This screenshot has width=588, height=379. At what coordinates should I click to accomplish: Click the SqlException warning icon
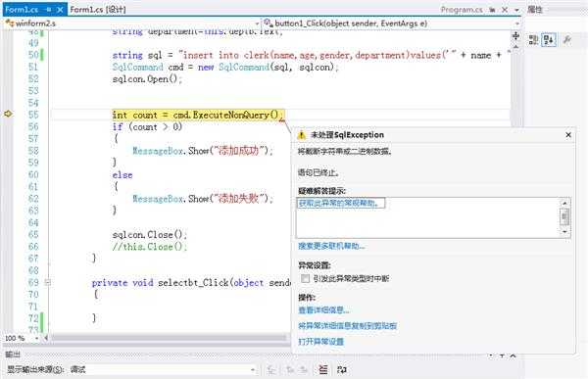302,135
